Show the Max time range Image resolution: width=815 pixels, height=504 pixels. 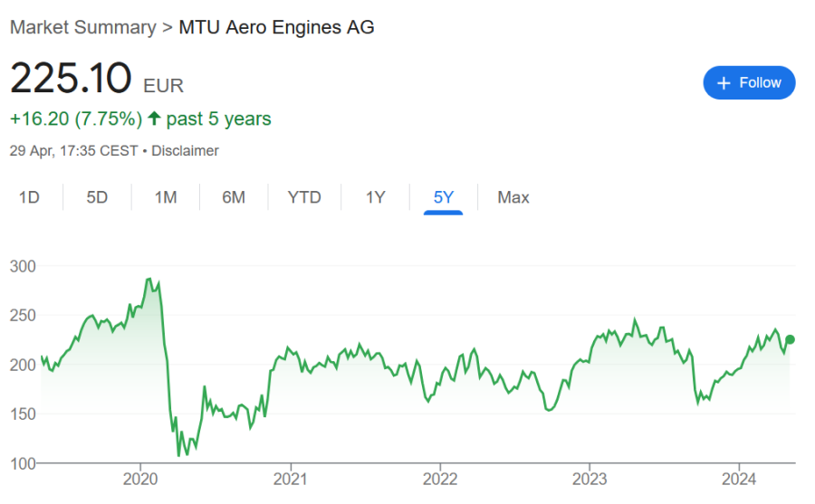click(x=513, y=197)
